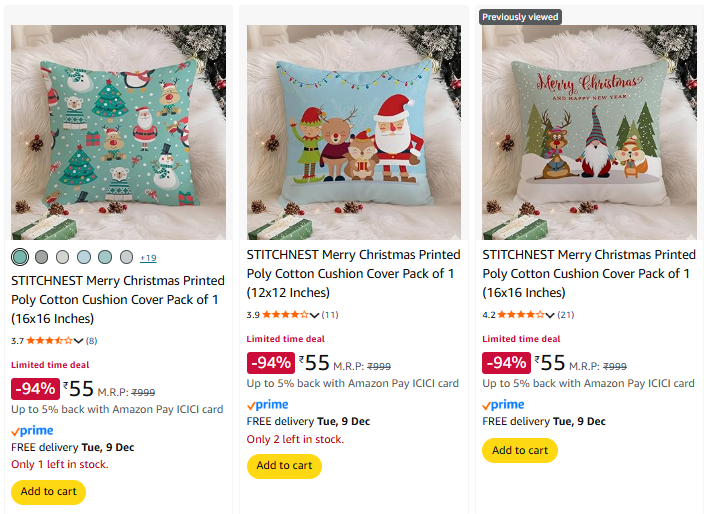This screenshot has height=514, width=704.
Task: Click the Prime logo on the 12x12 product
Action: (267, 405)
